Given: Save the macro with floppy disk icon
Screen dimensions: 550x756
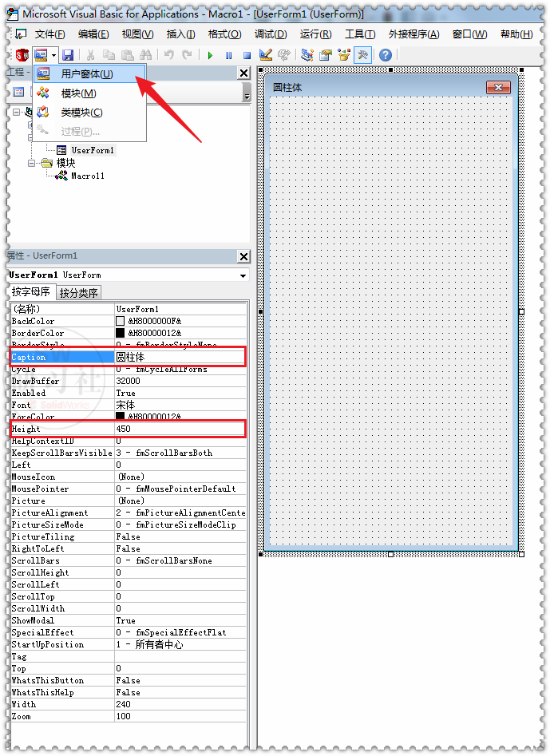Looking at the screenshot, I should click(x=68, y=55).
